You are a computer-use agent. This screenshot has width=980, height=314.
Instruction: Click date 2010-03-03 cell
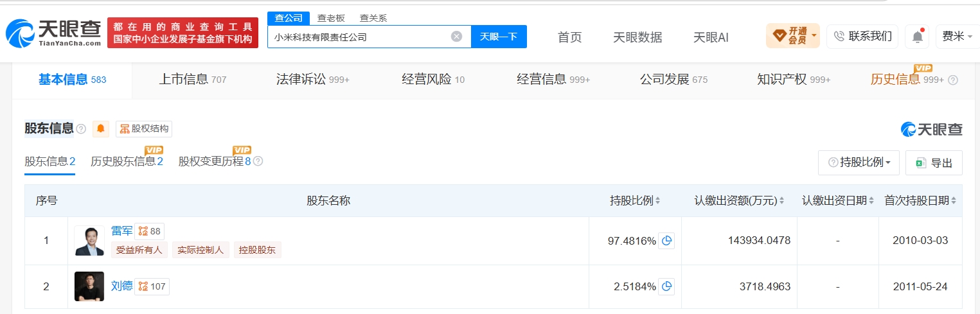click(920, 241)
